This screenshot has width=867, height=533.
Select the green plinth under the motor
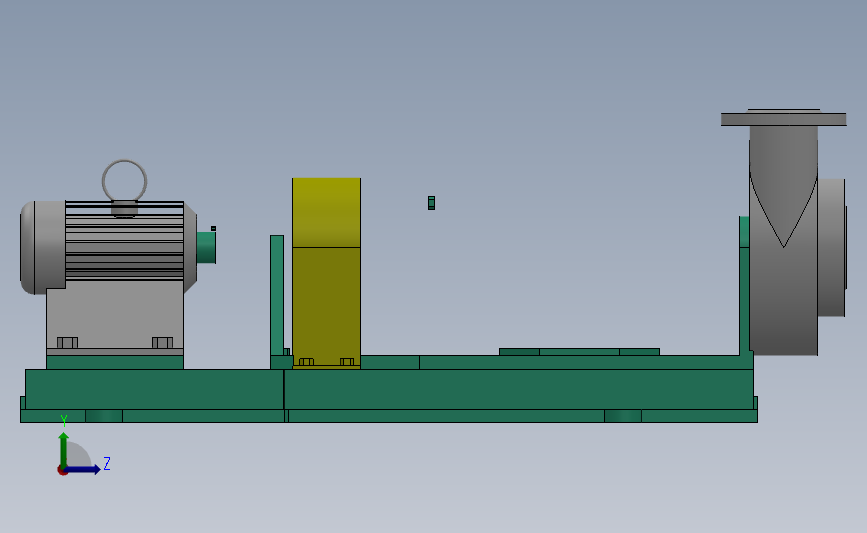coord(115,362)
